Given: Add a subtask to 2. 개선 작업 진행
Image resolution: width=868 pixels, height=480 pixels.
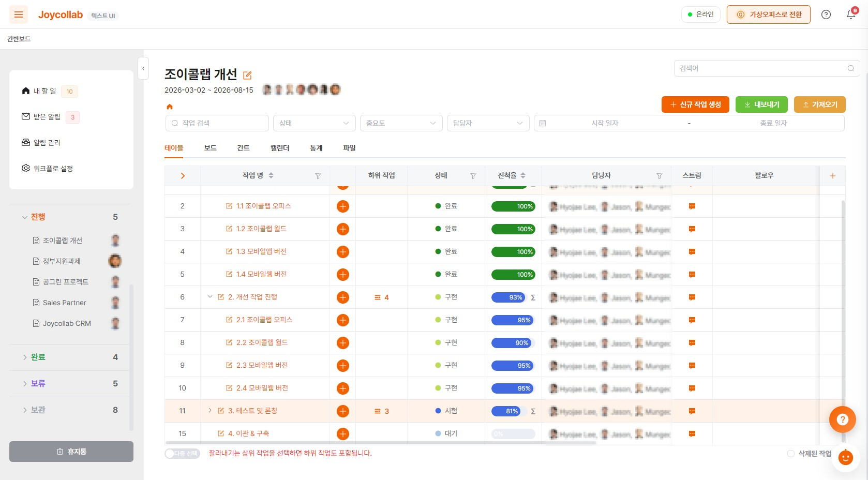Looking at the screenshot, I should [342, 297].
